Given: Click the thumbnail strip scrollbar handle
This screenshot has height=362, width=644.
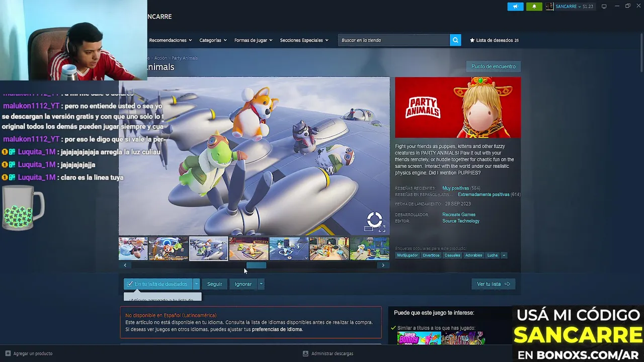Looking at the screenshot, I should [x=256, y=265].
